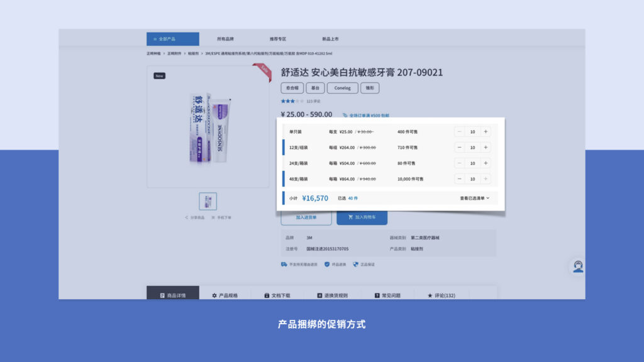Click the registration number 国械注进20153170705
The image size is (644, 362).
(x=327, y=249)
